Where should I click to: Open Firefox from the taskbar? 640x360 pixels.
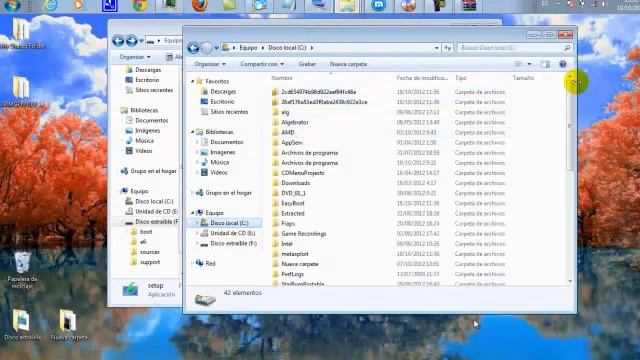(x=200, y=5)
